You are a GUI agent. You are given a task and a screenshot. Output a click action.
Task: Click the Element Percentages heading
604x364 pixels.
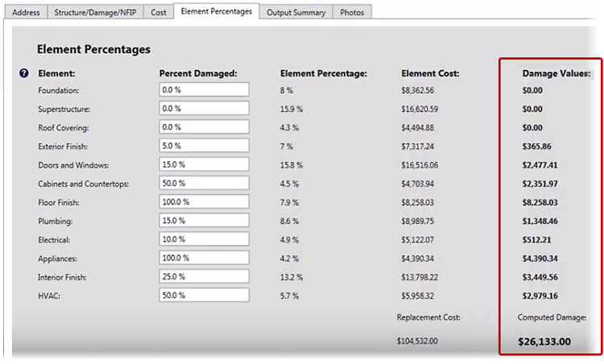93,49
